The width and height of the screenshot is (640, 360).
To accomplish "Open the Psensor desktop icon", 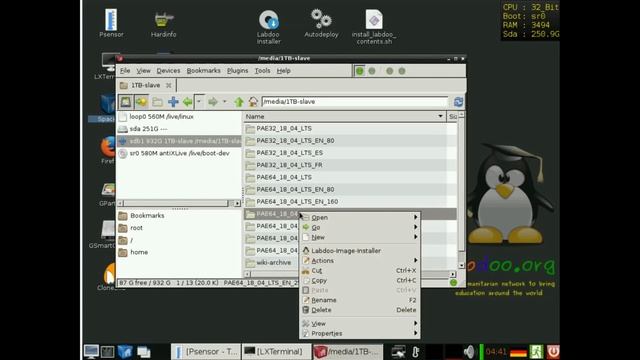I will (x=111, y=24).
